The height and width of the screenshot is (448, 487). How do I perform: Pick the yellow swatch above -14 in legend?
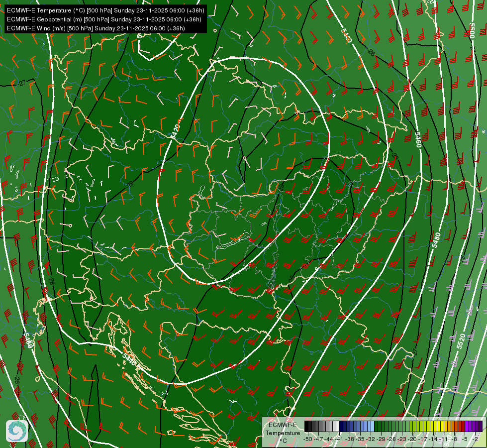coord(435,426)
